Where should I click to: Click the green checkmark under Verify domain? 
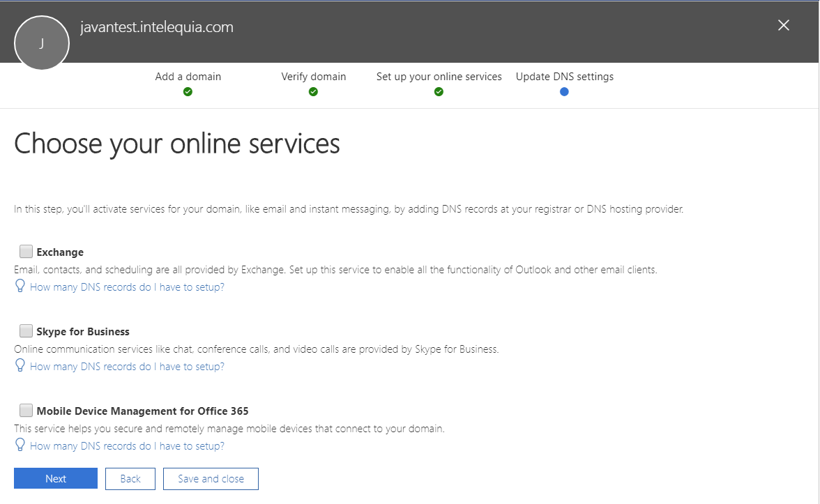coord(314,91)
